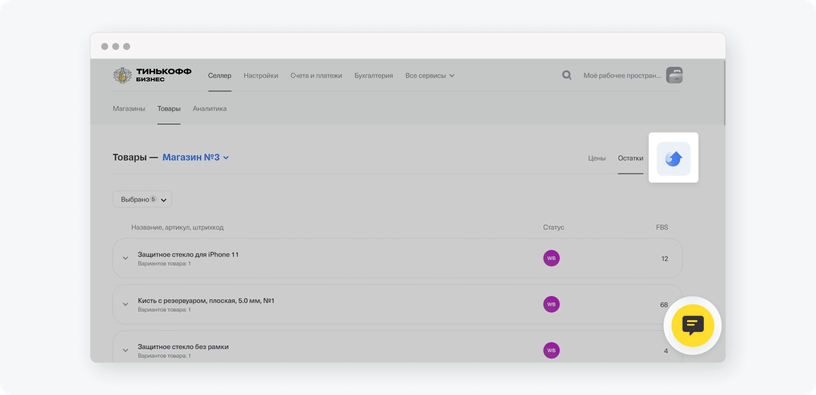Click the Tinkoff Business logo
This screenshot has width=816, height=395.
(x=152, y=75)
